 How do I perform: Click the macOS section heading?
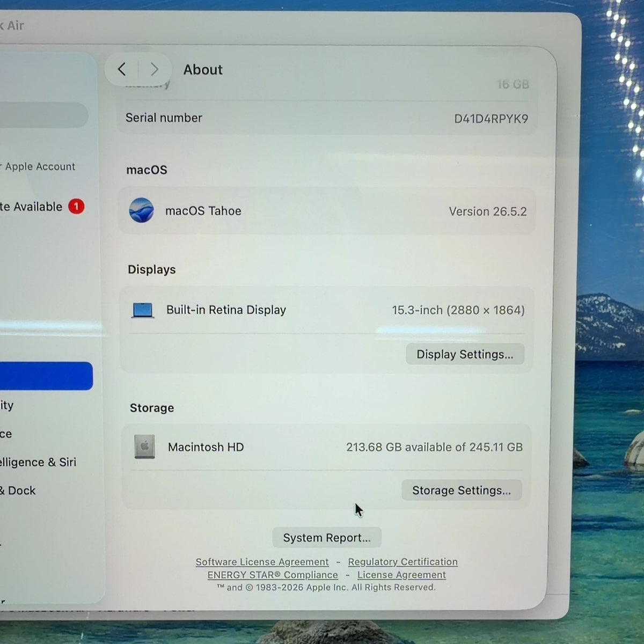point(147,170)
